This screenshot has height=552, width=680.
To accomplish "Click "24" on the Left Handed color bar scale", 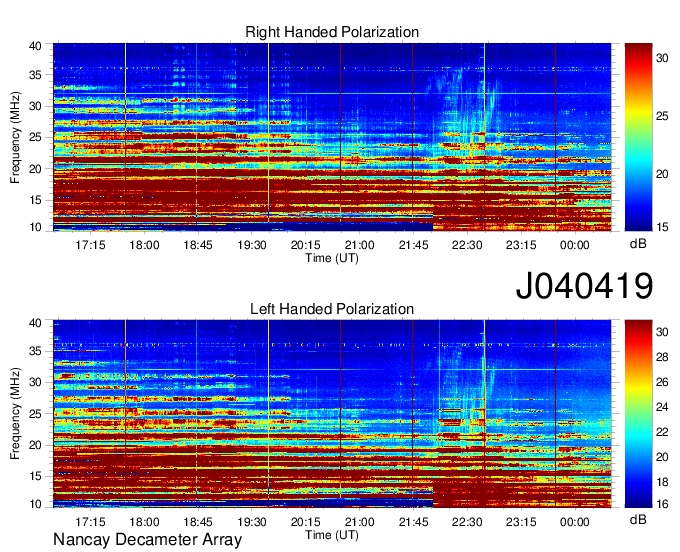I will pos(662,407).
